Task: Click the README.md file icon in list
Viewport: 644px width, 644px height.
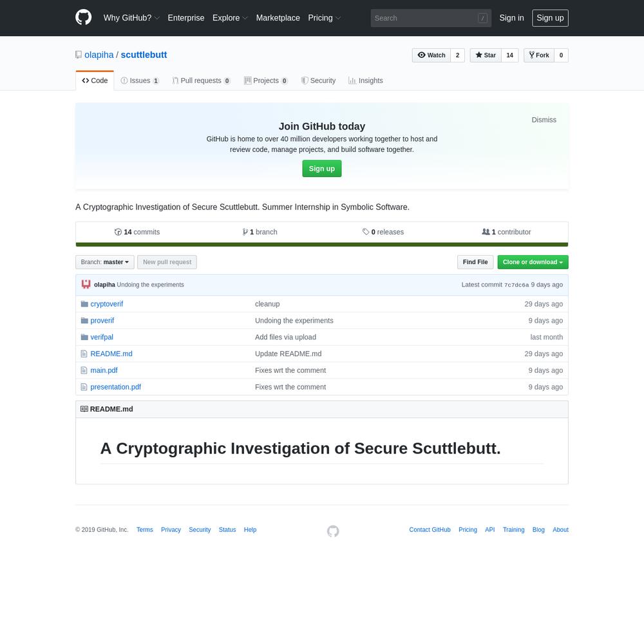Action: (84, 354)
